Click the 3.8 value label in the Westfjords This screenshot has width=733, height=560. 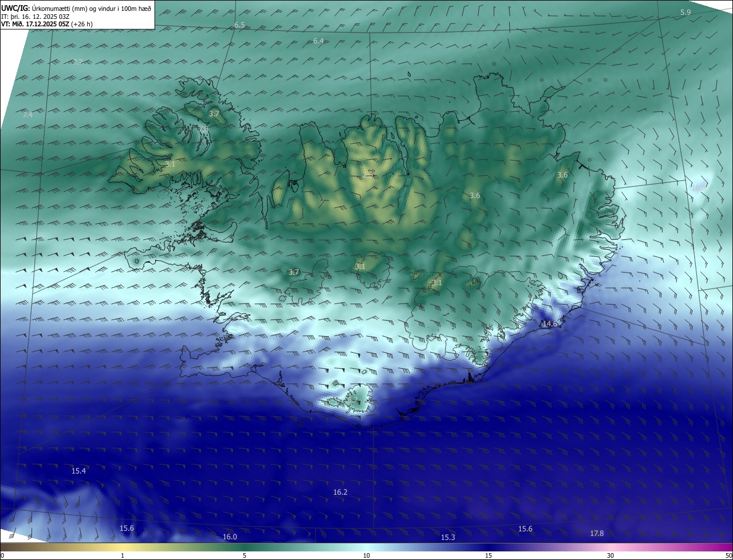point(203,129)
